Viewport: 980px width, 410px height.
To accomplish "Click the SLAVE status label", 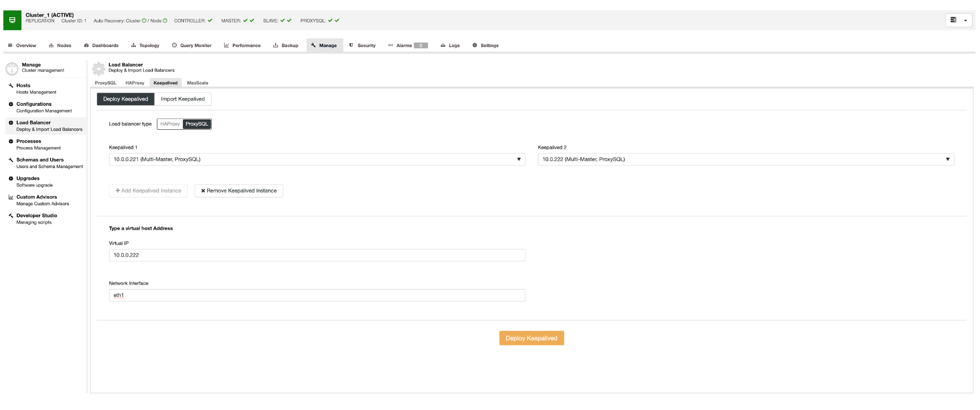I will (271, 21).
